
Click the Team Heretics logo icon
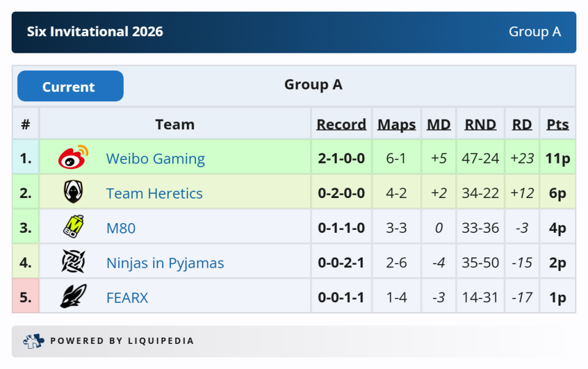click(73, 192)
